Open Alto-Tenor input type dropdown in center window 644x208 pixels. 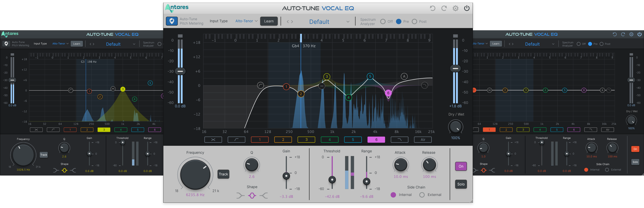[246, 21]
